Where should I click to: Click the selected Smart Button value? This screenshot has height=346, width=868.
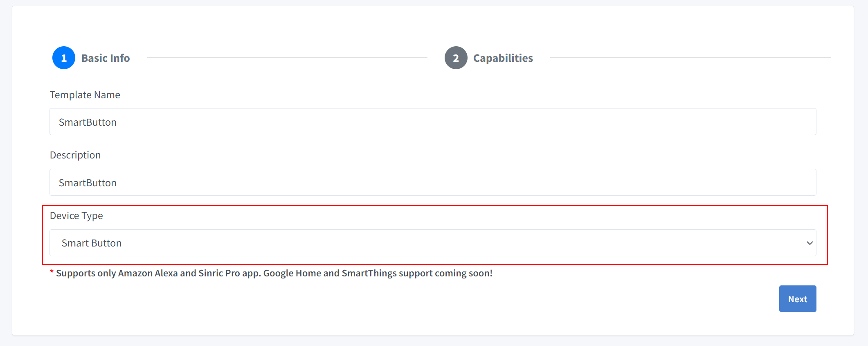[x=92, y=243]
